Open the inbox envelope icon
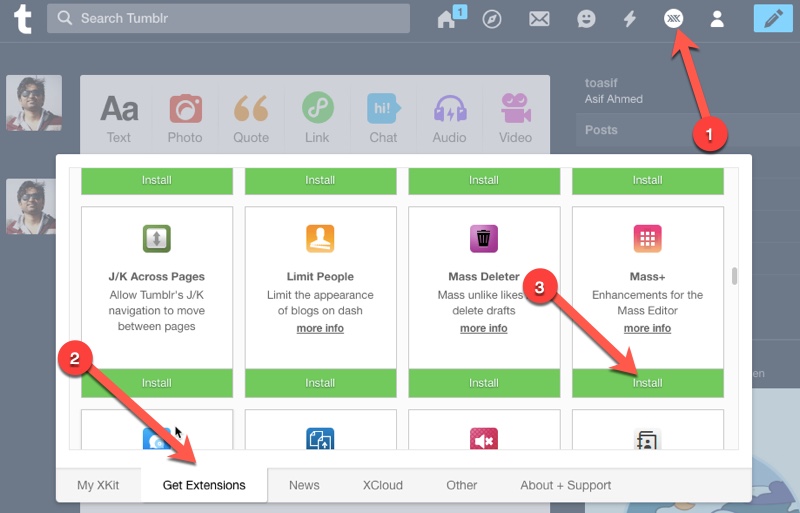The width and height of the screenshot is (800, 513). (x=539, y=19)
